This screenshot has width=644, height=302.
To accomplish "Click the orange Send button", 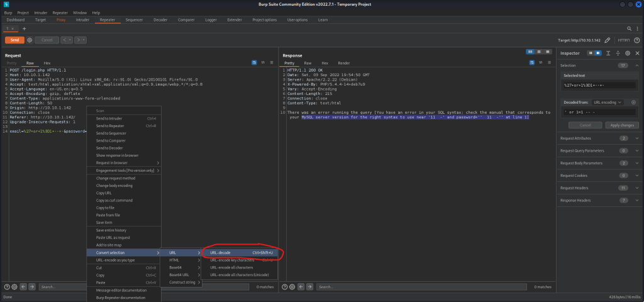I will click(14, 40).
